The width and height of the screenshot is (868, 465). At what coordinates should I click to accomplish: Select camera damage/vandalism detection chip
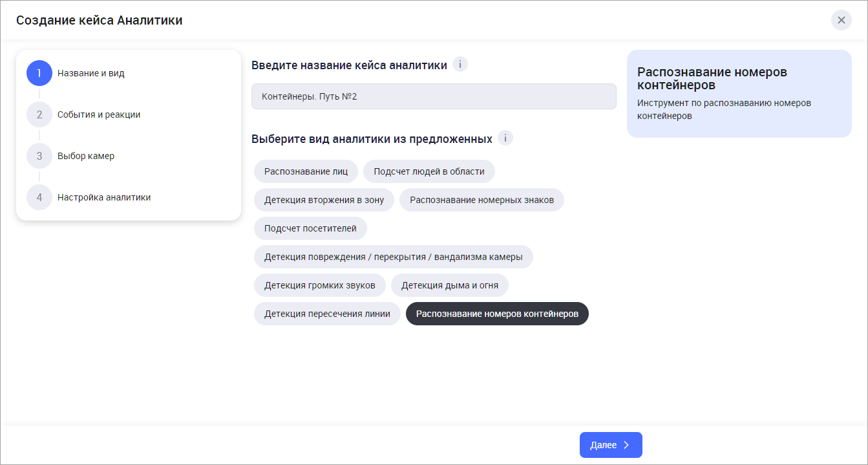[x=393, y=257]
